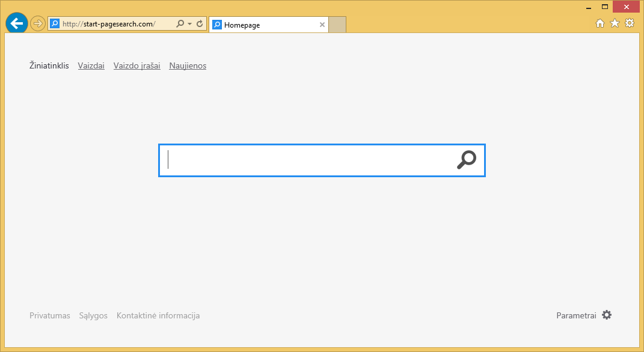The height and width of the screenshot is (352, 644).
Task: Close the Homepage tab
Action: pyautogui.click(x=322, y=25)
